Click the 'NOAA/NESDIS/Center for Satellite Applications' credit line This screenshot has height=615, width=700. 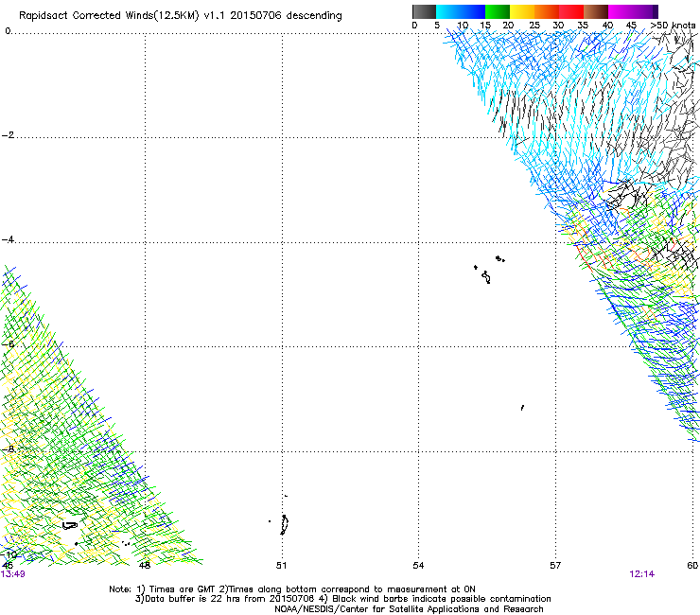coord(409,609)
